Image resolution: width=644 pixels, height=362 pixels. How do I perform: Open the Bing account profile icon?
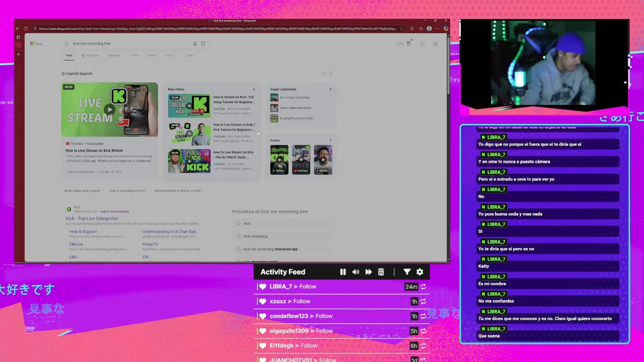[422, 44]
